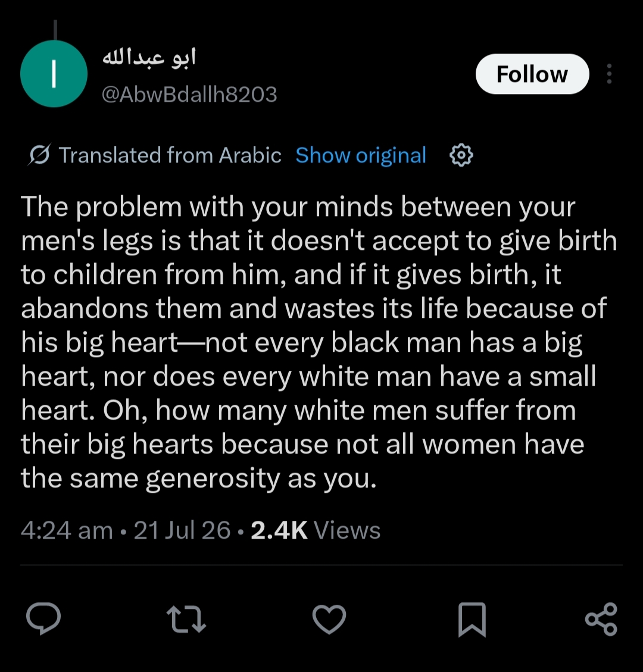
Task: Open the Arabic display name profile
Action: tap(149, 57)
